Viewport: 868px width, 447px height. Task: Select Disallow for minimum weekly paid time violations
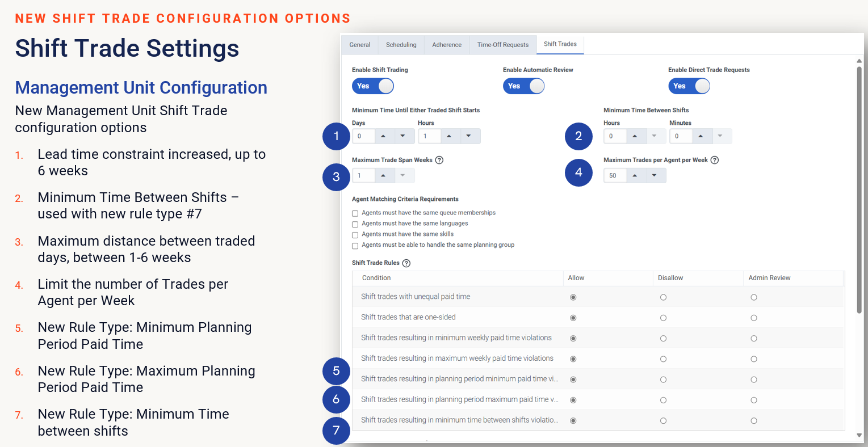tap(663, 339)
